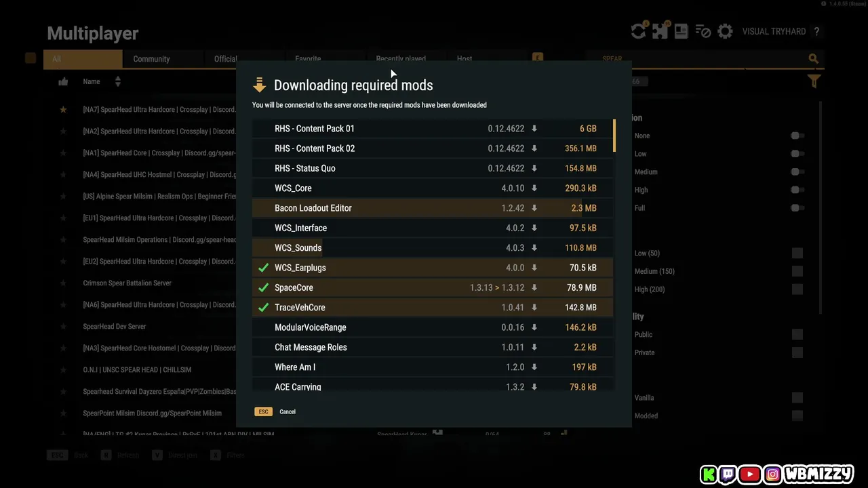The image size is (868, 488).
Task: Click the mod list orange scrollbar thumb
Action: [x=614, y=136]
